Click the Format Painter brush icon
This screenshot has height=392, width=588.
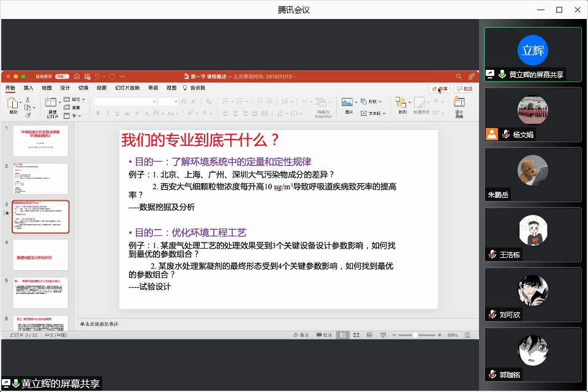click(x=27, y=115)
